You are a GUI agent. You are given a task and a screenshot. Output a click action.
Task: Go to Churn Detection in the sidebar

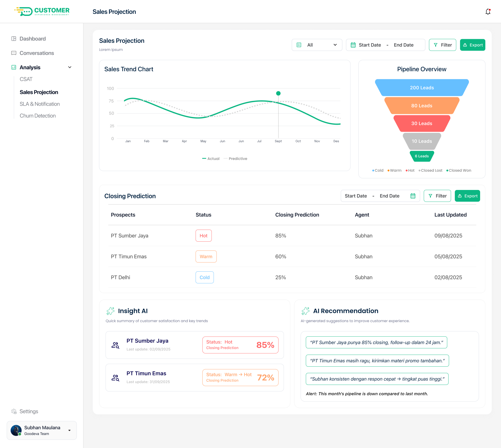point(38,116)
